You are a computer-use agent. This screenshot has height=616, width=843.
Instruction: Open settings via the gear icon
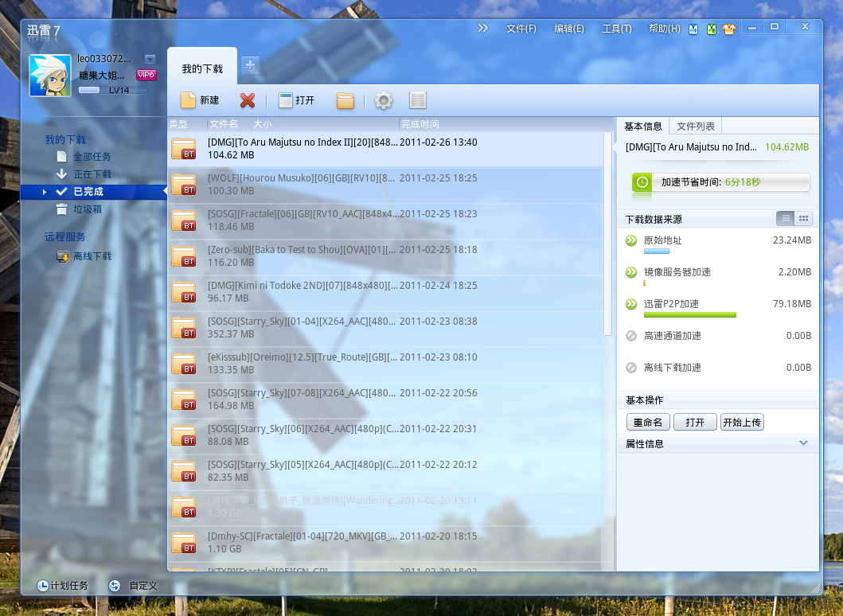coord(384,100)
